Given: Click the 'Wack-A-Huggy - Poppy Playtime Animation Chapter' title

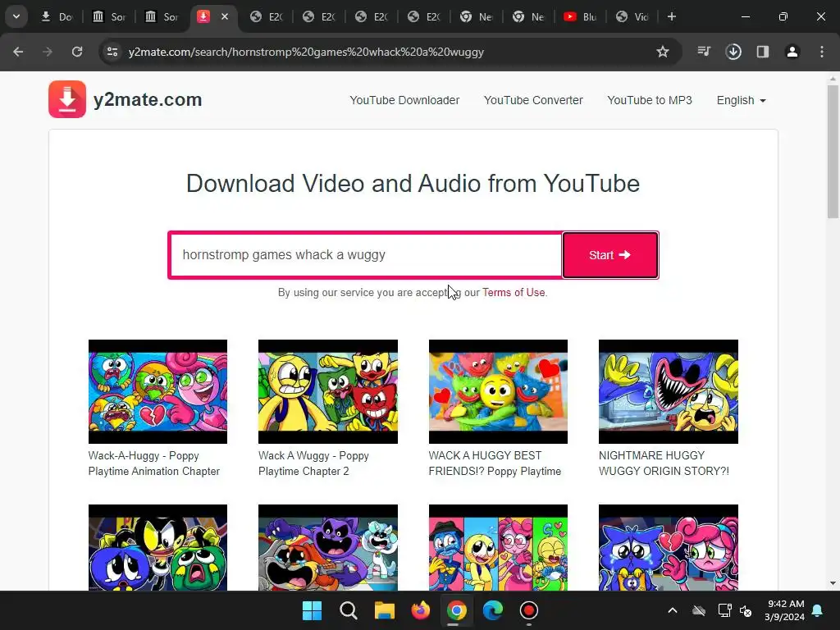Looking at the screenshot, I should (154, 463).
